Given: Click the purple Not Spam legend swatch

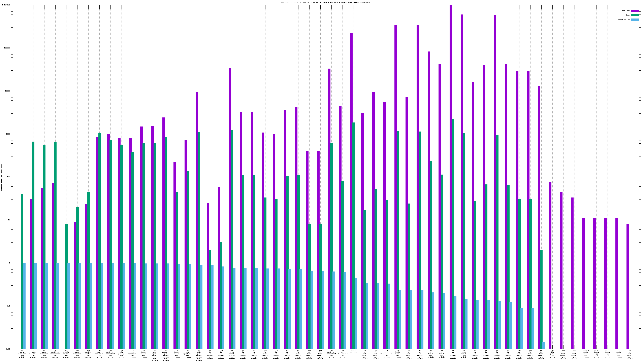Looking at the screenshot, I should pos(635,11).
